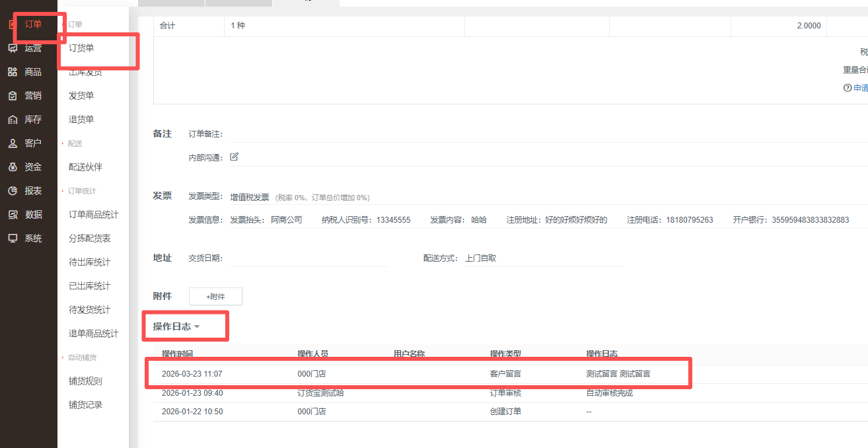
Task: Click registered phone 18180795263
Action: coord(690,220)
